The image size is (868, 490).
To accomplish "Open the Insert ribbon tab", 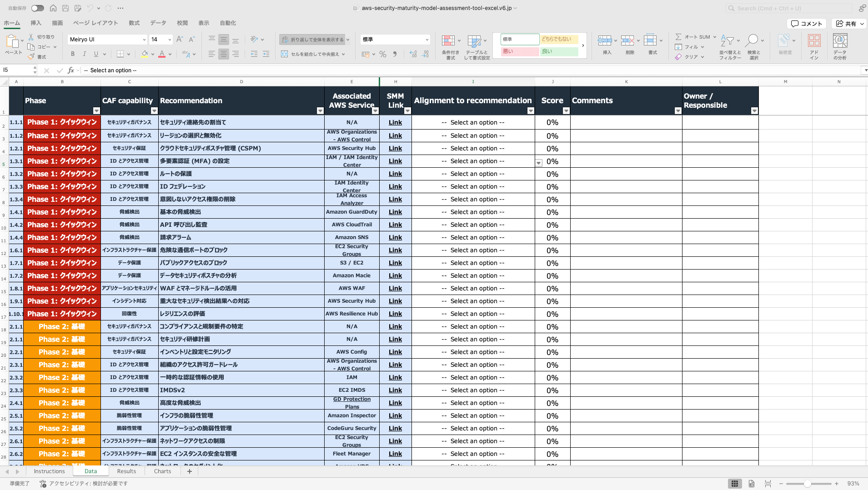I will [36, 23].
